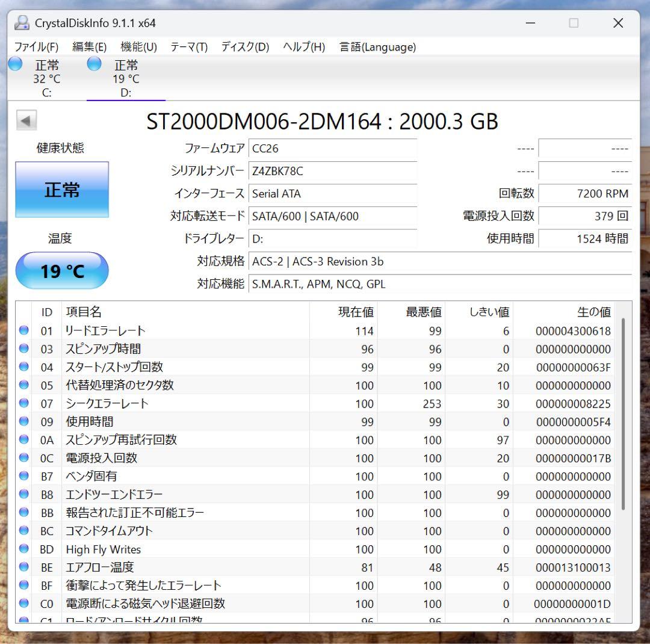The width and height of the screenshot is (650, 644).
Task: Click the CrystalDiskInfo app icon in title bar
Action: click(x=22, y=23)
